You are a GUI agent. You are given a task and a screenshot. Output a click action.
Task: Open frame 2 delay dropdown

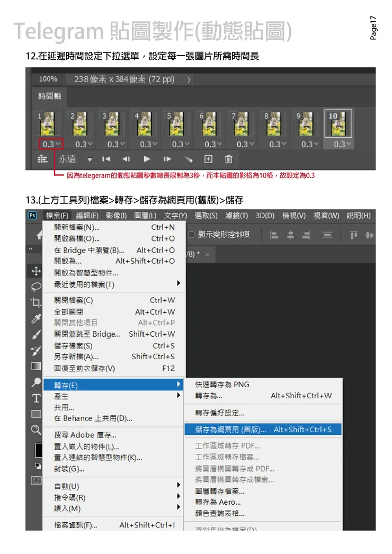pyautogui.click(x=84, y=144)
